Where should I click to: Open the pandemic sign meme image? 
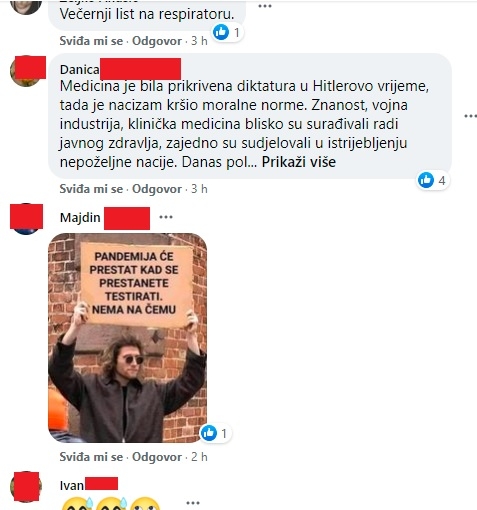pyautogui.click(x=128, y=338)
